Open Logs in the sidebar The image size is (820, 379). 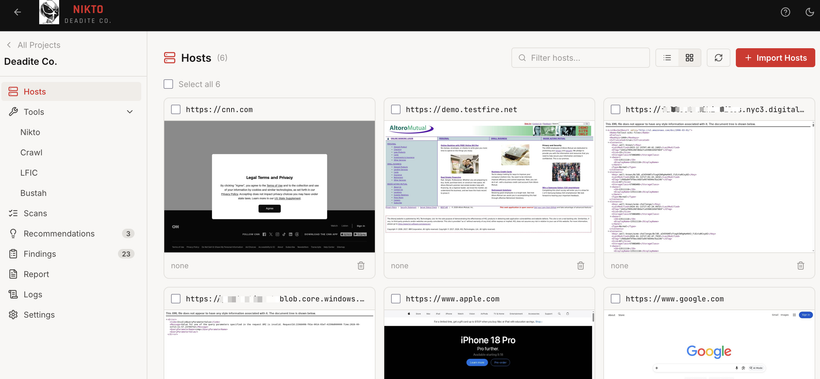tap(71, 294)
